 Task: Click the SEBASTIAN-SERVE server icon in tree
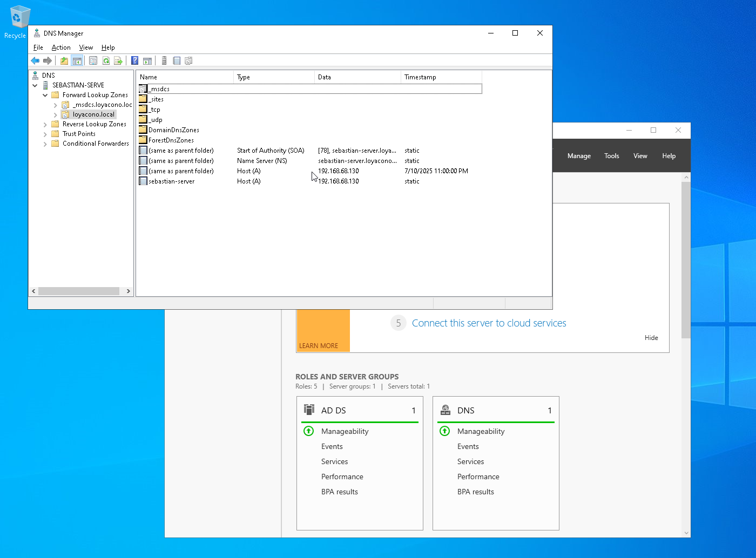point(46,85)
